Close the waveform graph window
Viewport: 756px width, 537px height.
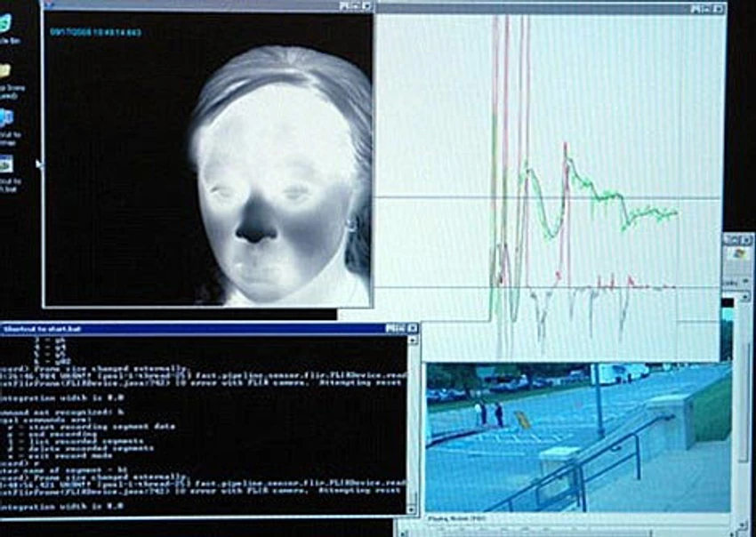click(720, 8)
